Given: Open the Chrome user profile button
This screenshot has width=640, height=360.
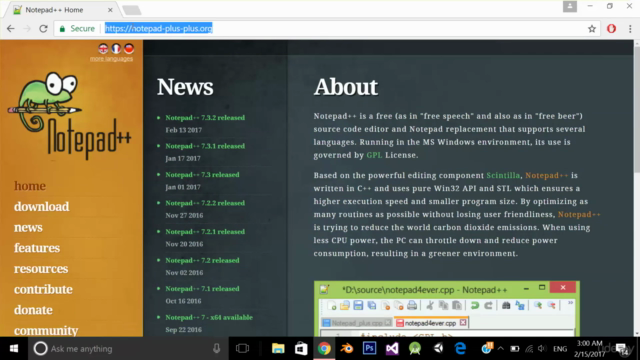Looking at the screenshot, I should point(570,6).
